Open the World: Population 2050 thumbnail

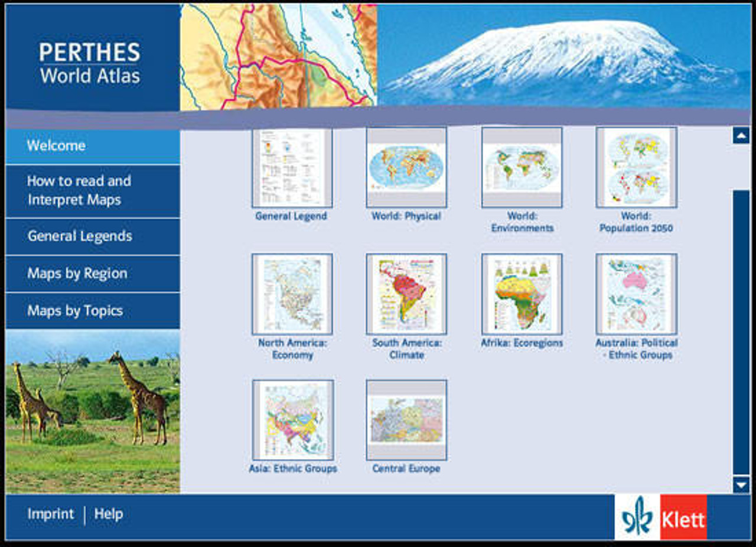tap(636, 167)
